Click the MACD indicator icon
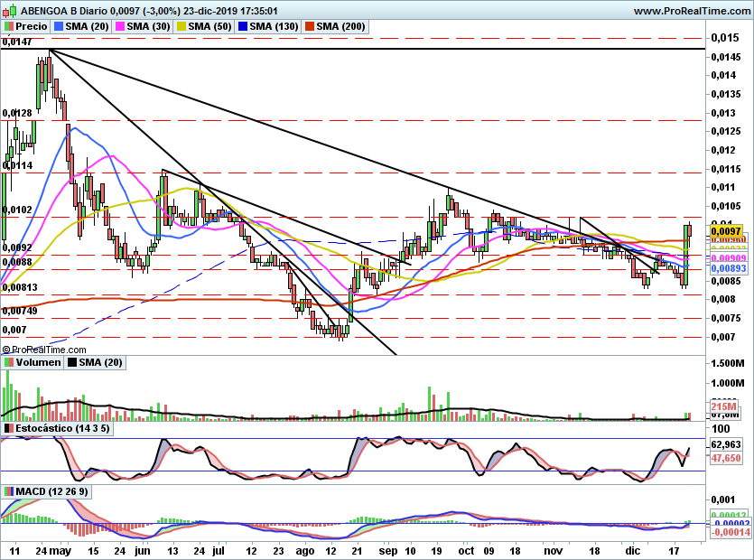The height and width of the screenshot is (560, 754). (x=8, y=491)
